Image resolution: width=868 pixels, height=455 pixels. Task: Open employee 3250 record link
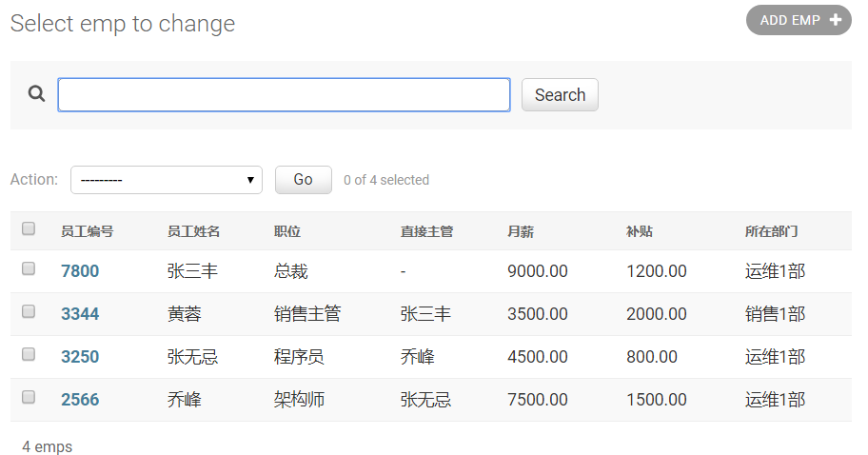click(80, 357)
